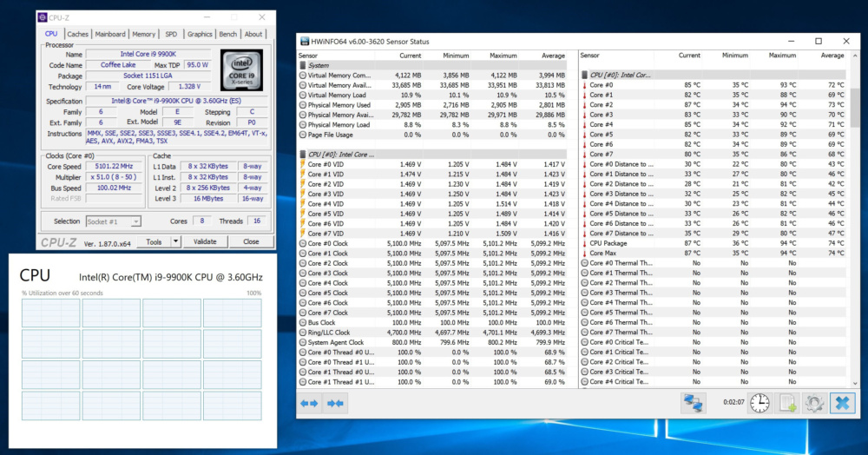Click the expand columns arrows icon in HWiNFO
This screenshot has width=868, height=455.
[309, 404]
